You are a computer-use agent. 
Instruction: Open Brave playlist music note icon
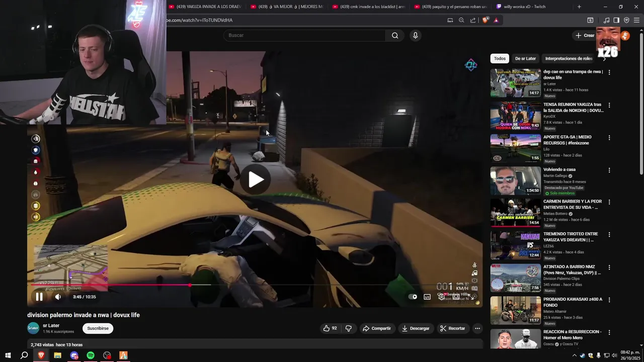[x=606, y=20]
